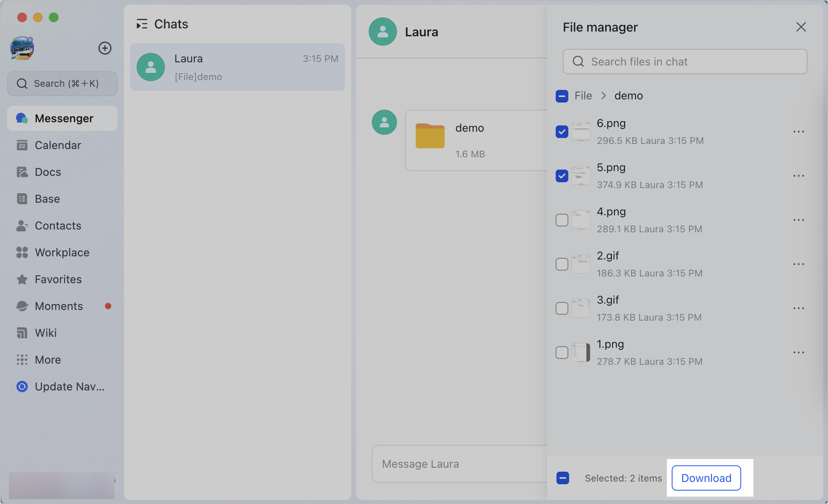Uncheck the 5.png file checkbox

(x=562, y=176)
